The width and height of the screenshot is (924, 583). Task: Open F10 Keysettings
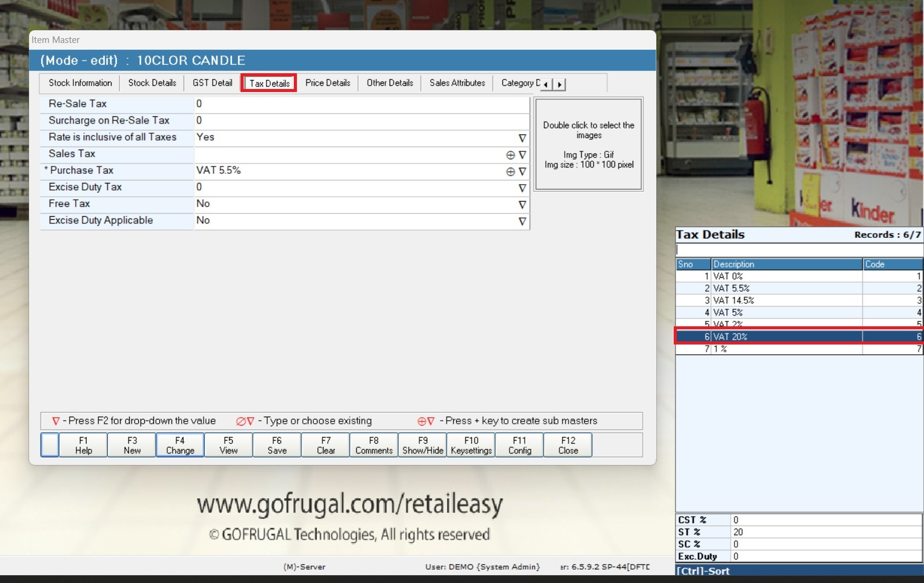pos(471,445)
